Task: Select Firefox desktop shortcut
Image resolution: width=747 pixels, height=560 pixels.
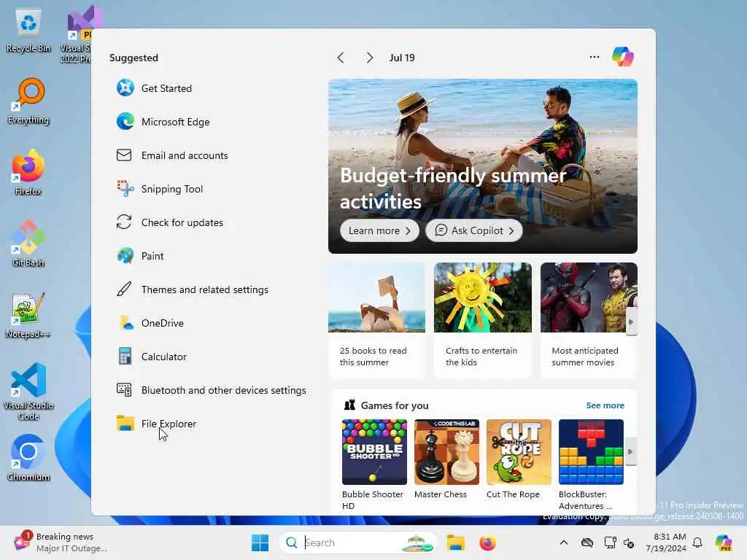Action: pyautogui.click(x=28, y=172)
